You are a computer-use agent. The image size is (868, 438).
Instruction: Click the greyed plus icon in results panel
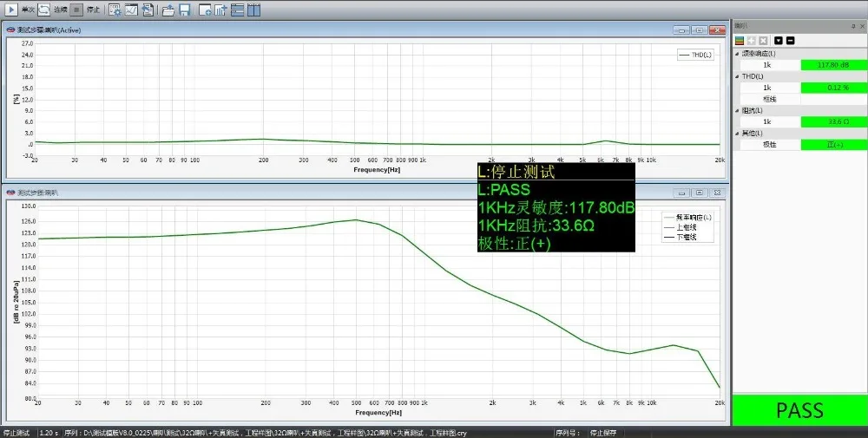pyautogui.click(x=751, y=41)
